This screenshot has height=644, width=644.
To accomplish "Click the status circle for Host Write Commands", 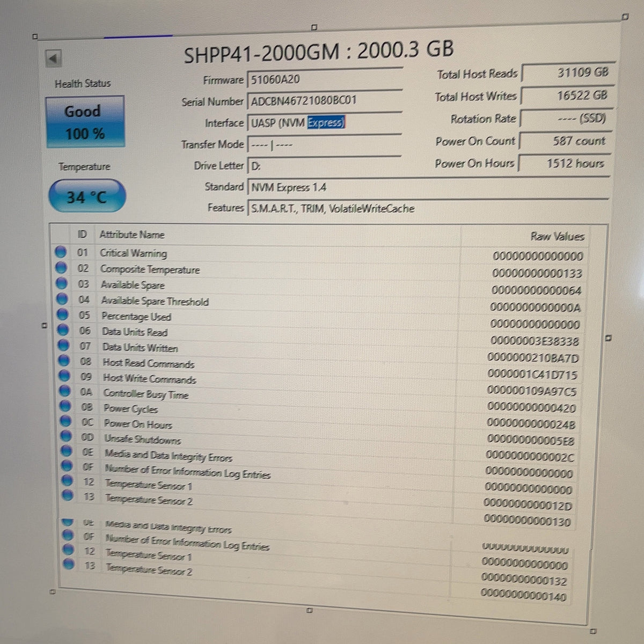I will coord(64,376).
